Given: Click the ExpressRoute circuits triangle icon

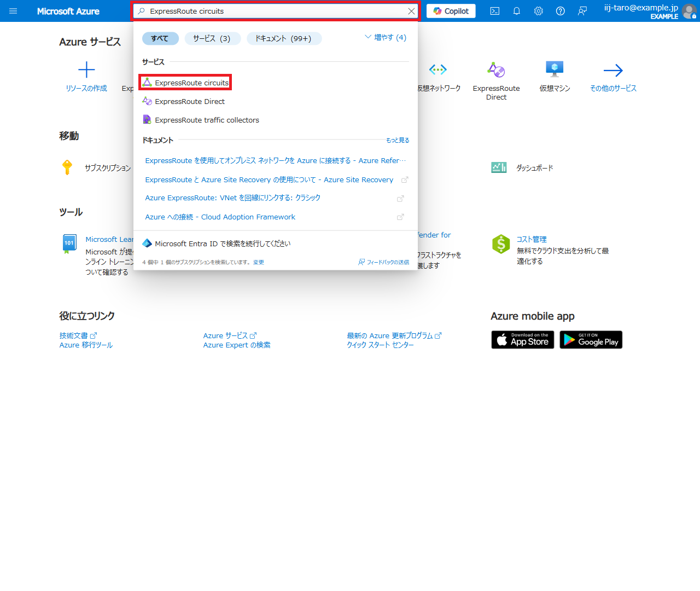Looking at the screenshot, I should coord(147,82).
